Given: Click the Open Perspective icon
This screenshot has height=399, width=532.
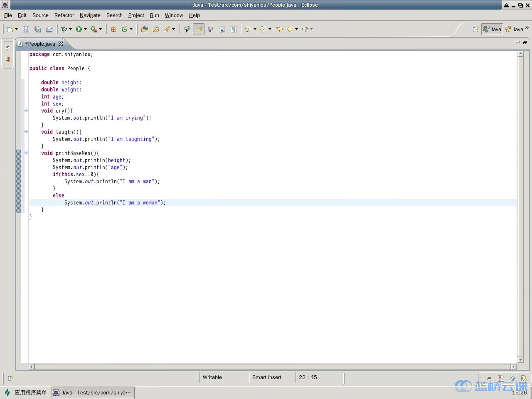Looking at the screenshot, I should pos(475,29).
